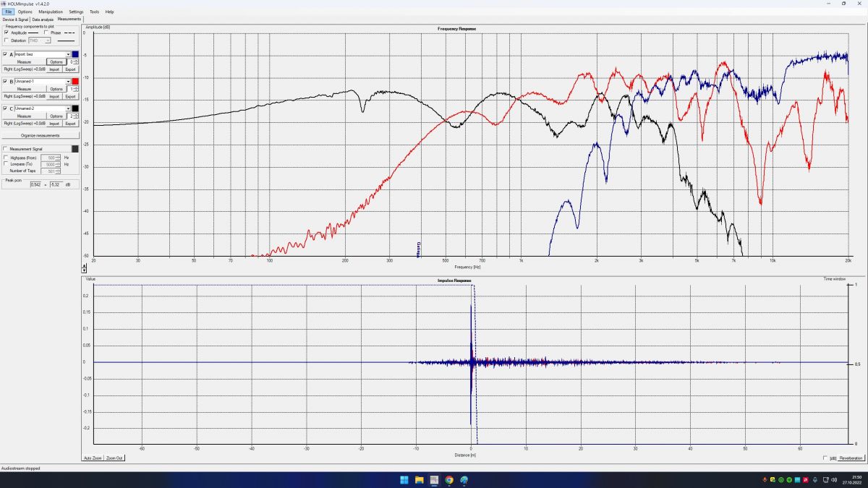Enable the Phase plot checkbox
868x488 pixels.
pos(46,33)
